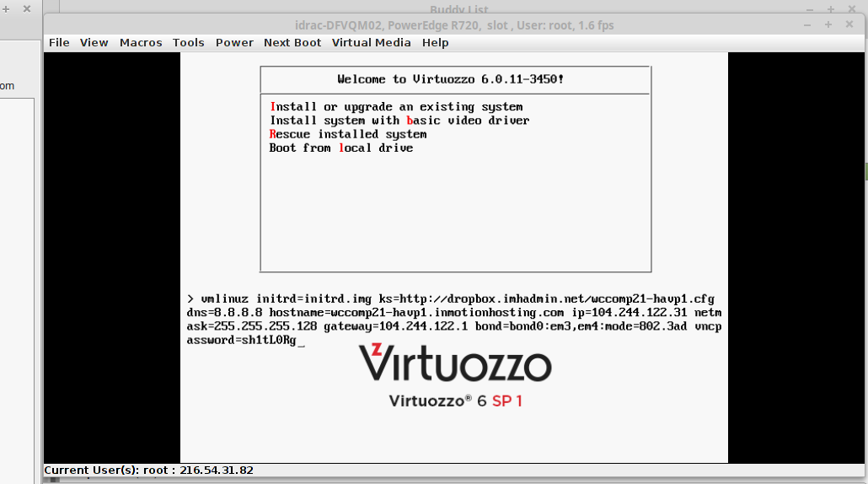
Task: Open the View menu
Action: [94, 43]
